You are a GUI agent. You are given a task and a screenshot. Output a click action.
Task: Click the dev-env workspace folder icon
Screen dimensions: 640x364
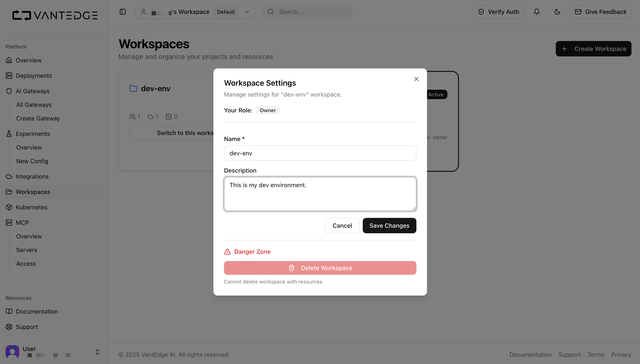pos(133,88)
